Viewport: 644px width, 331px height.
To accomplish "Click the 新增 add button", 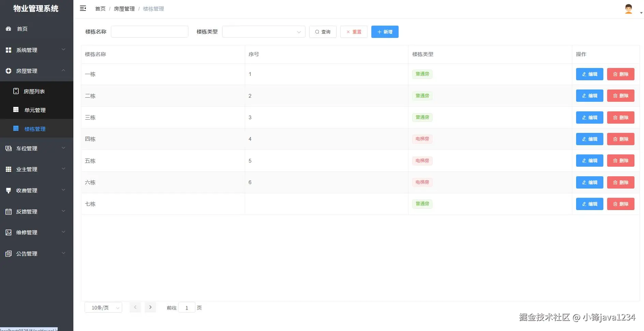I will click(385, 32).
